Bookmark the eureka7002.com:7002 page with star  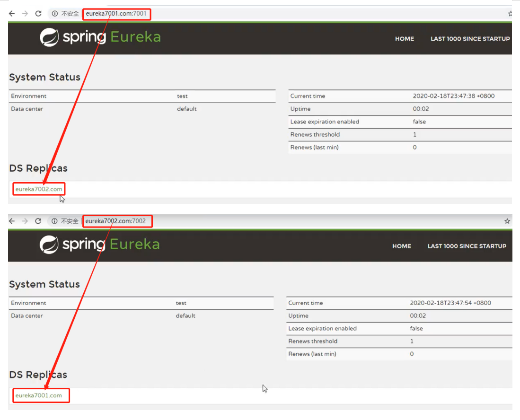click(x=507, y=221)
